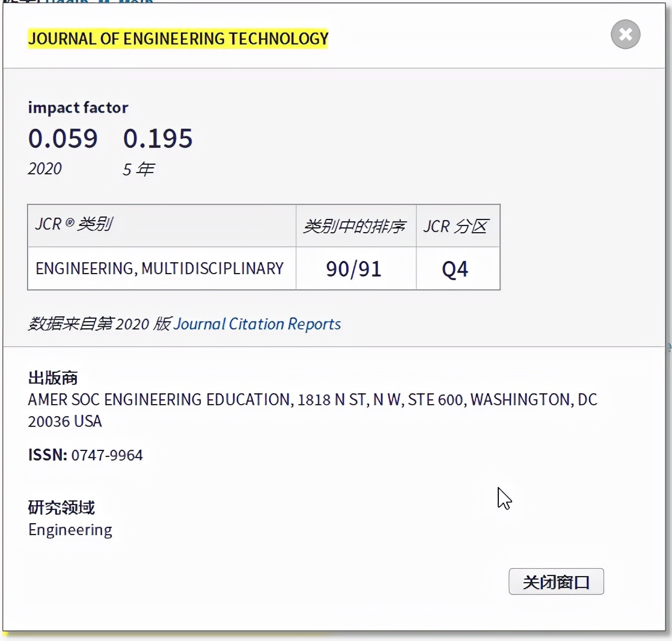Close the dialog with the X icon
The image size is (672, 641).
click(625, 35)
